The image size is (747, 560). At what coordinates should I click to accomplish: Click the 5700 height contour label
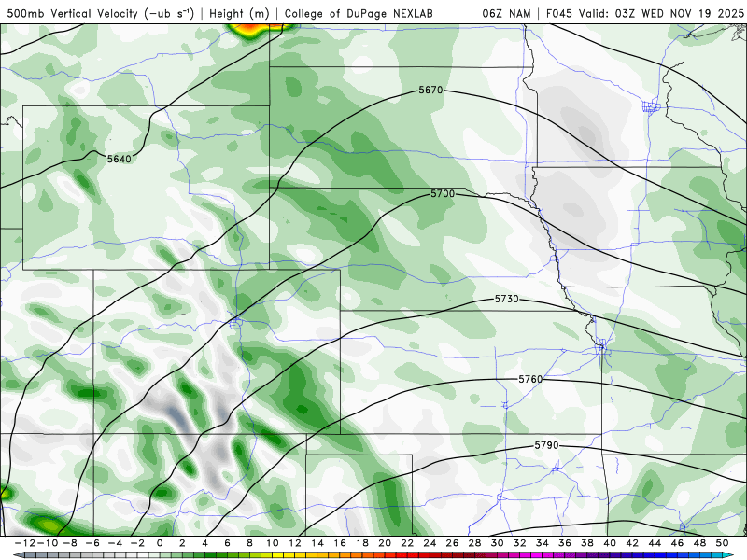coord(443,194)
